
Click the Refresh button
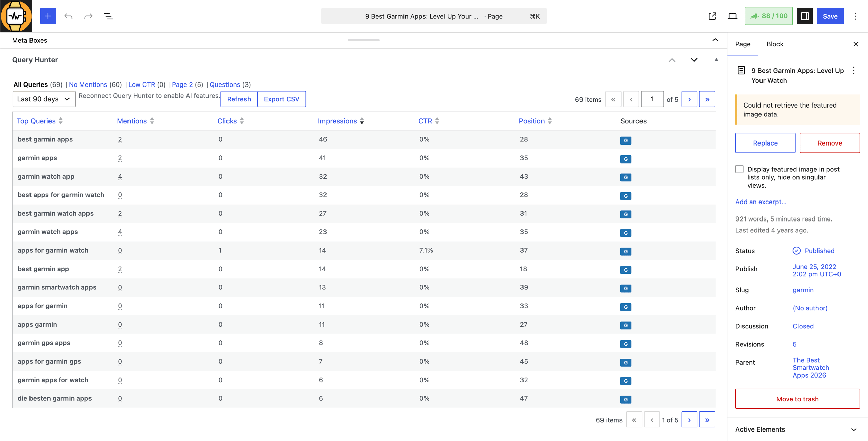pos(239,99)
